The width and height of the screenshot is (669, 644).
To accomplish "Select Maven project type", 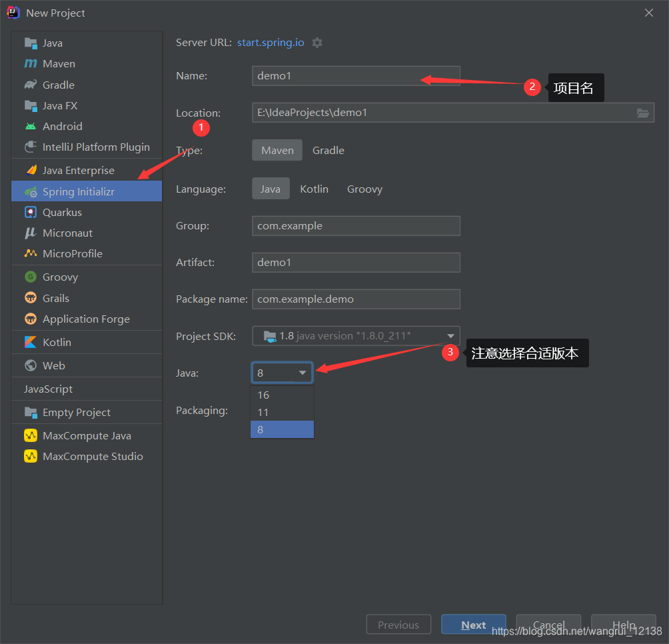I will 277,150.
